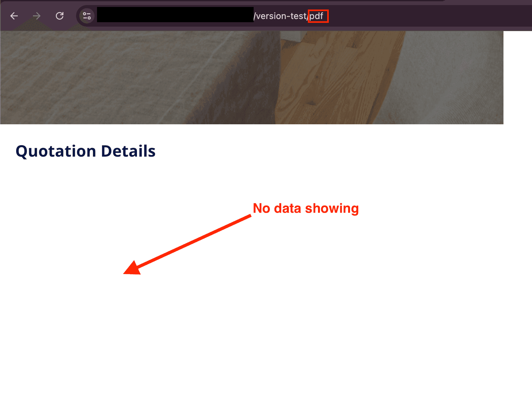Screen dimensions: 532x416
Task: Click the blacked-out portion of the URL
Action: (x=175, y=15)
